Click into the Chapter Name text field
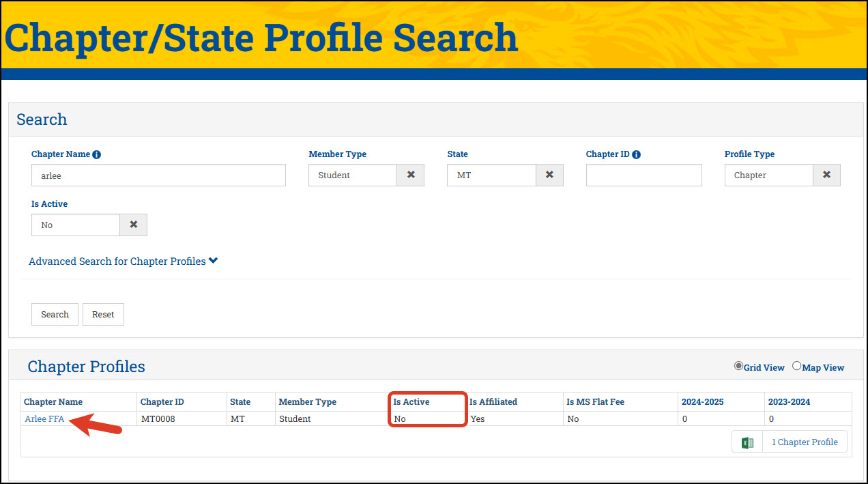The height and width of the screenshot is (484, 868). coord(158,175)
